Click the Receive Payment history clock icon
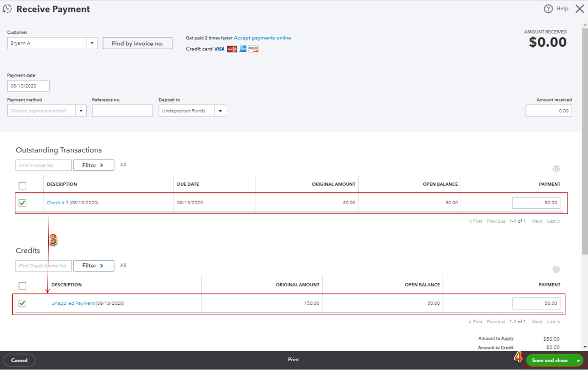The height and width of the screenshot is (371, 588). [x=7, y=9]
